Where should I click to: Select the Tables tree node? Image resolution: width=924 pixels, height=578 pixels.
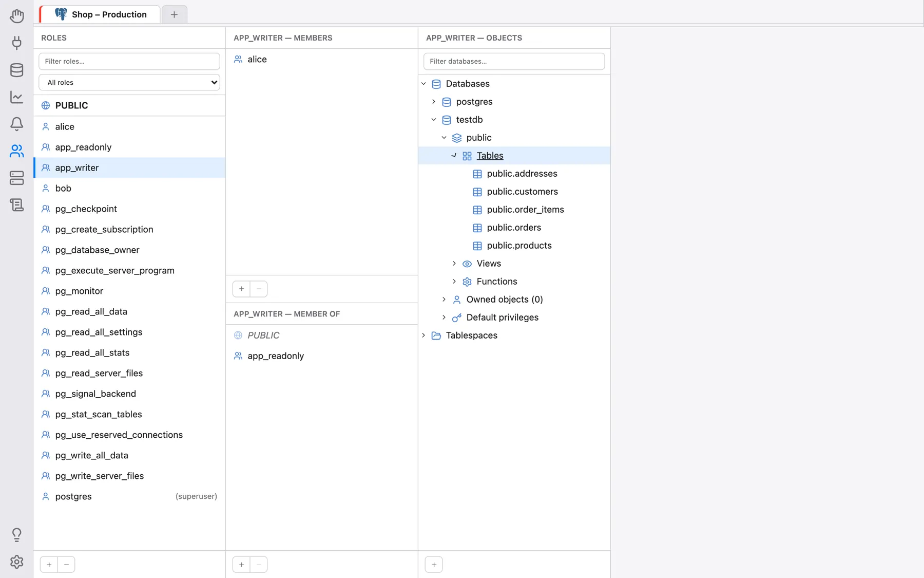point(514,156)
